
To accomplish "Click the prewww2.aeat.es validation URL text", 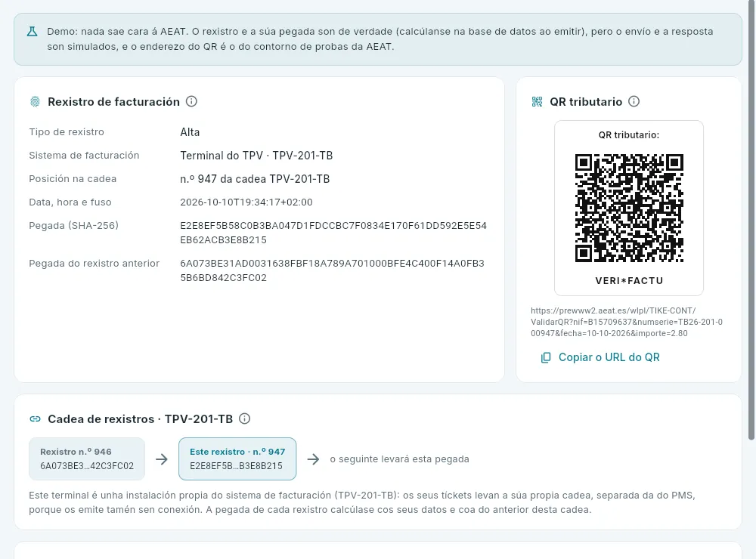I will coord(626,322).
